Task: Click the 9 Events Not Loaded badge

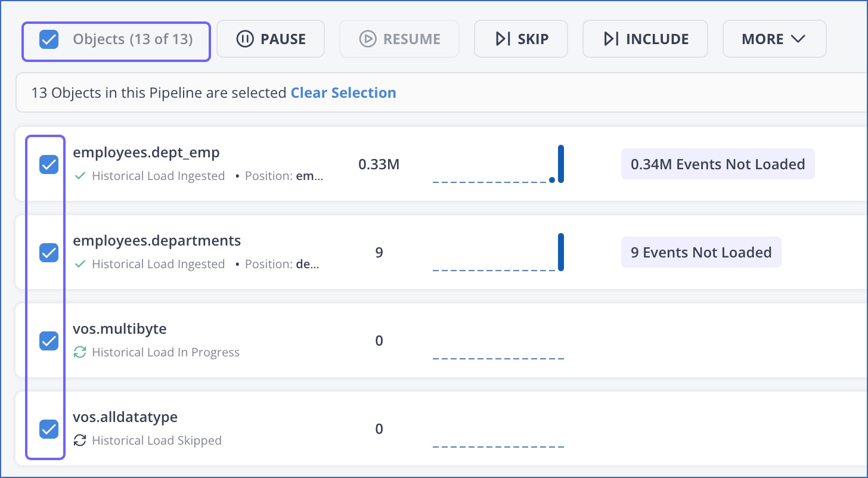Action: (x=701, y=252)
